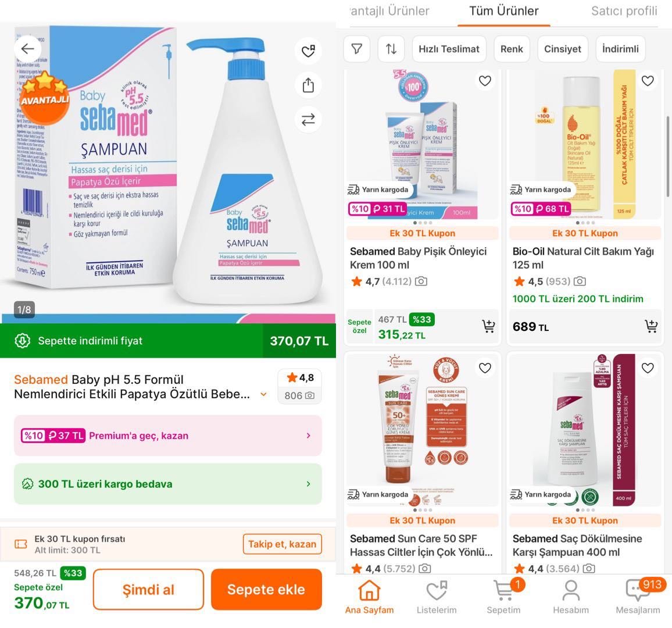Open the Premium'a geç, kazan banner

(168, 436)
